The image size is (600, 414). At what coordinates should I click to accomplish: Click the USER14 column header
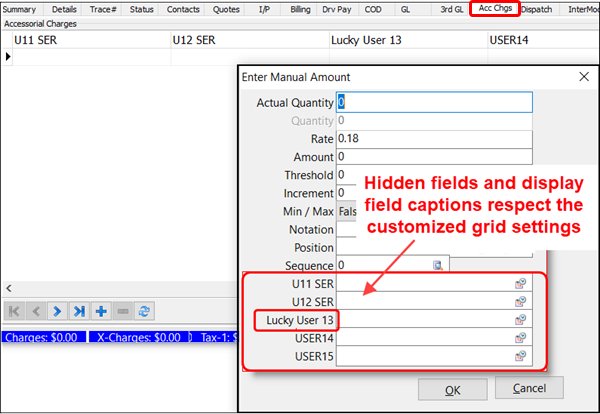pyautogui.click(x=543, y=40)
